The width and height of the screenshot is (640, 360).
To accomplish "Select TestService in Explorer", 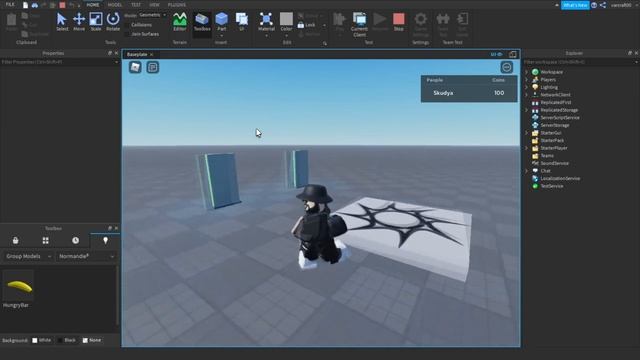I will pyautogui.click(x=551, y=186).
